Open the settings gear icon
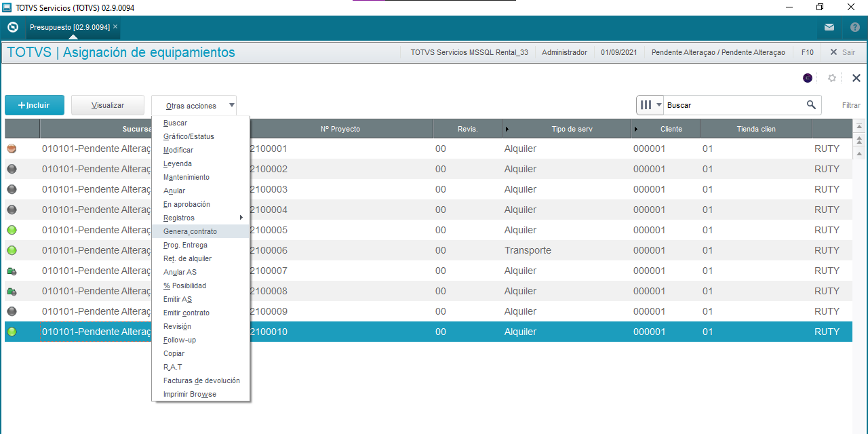868x434 pixels. tap(832, 78)
